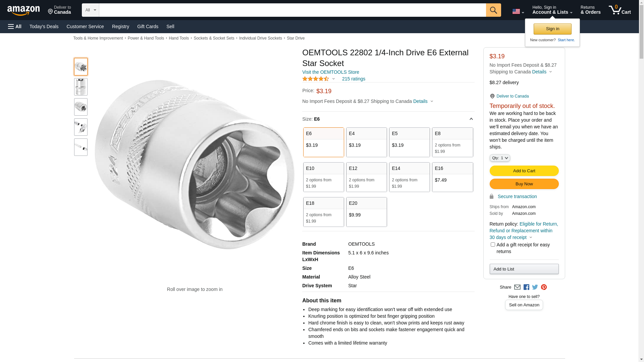Viewport: 644px width, 362px height.
Task: Open the hamburger All menu
Action: click(15, 26)
